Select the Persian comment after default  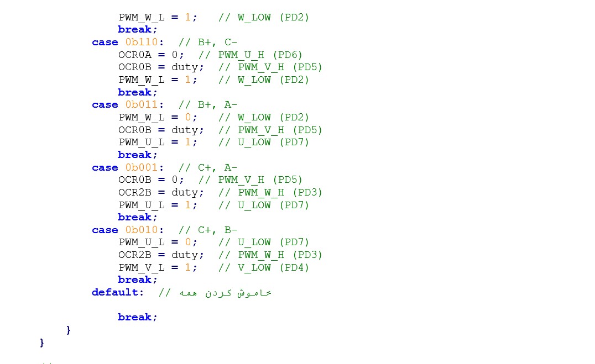[215, 293]
